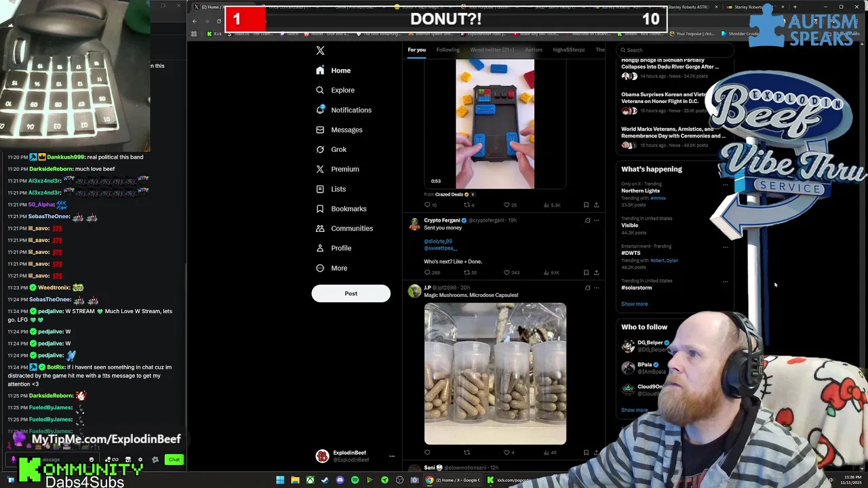Share the Crazed Deals video post
This screenshot has width=868, height=488.
pos(596,205)
